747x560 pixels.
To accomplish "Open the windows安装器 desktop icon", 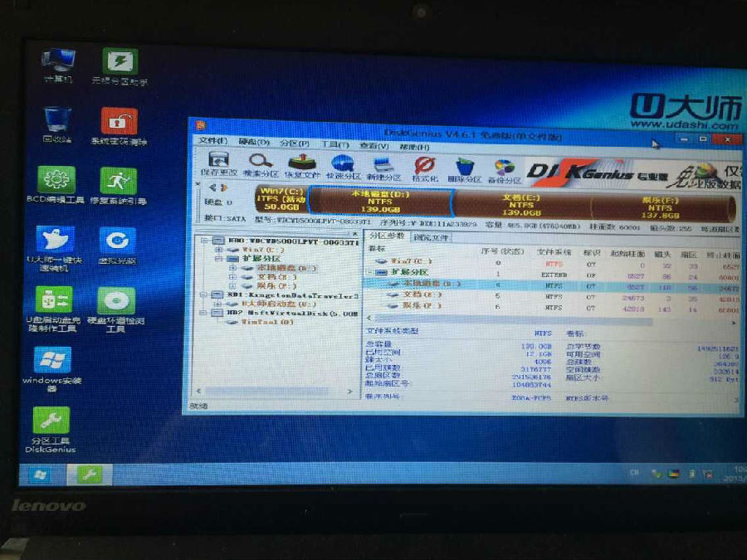I will (52, 369).
